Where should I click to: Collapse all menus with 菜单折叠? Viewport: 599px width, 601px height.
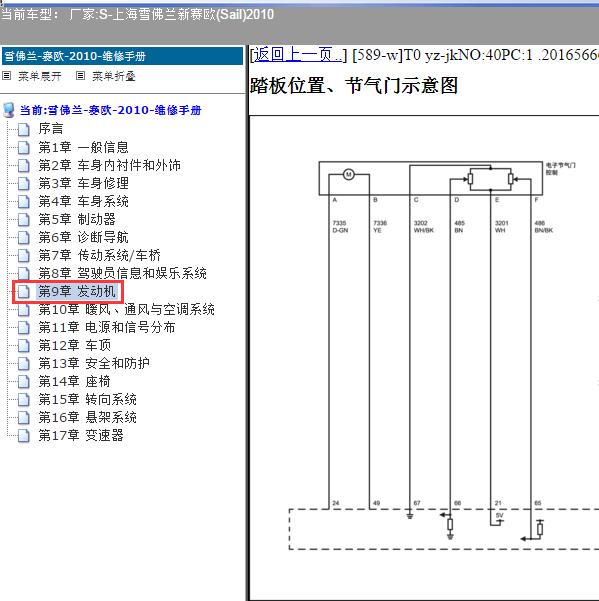114,76
